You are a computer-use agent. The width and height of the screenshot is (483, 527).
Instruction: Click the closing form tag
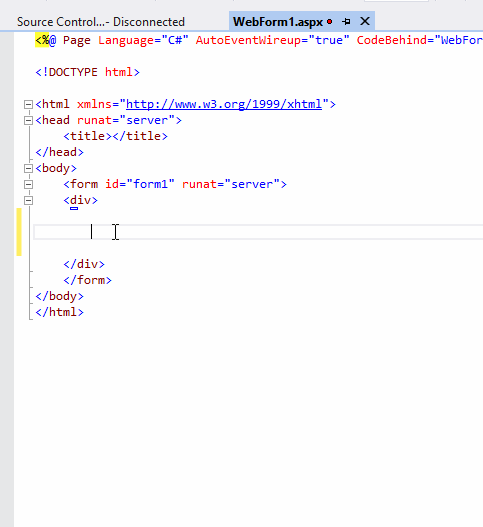tap(87, 280)
